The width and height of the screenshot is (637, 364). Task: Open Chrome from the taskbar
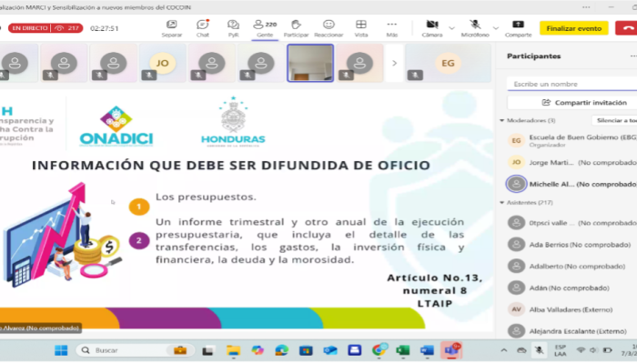click(x=379, y=350)
